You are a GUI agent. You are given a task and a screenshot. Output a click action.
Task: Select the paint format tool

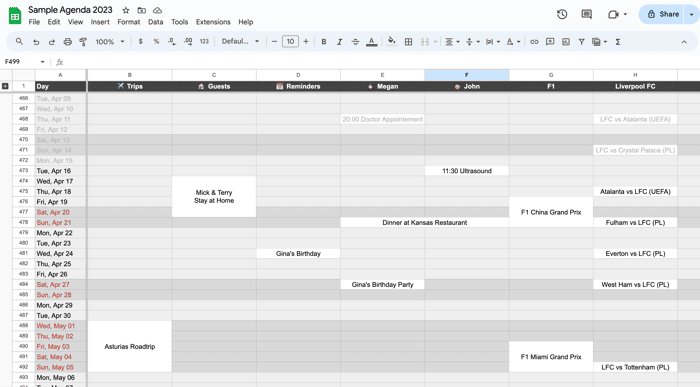[83, 42]
